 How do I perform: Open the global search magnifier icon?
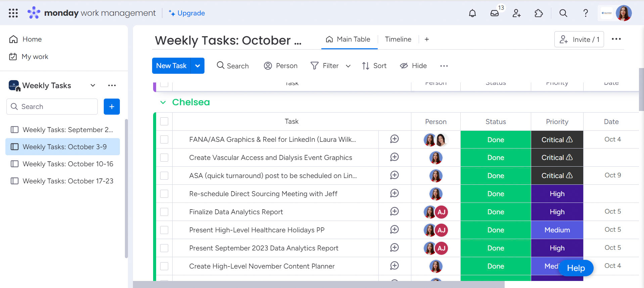click(563, 13)
